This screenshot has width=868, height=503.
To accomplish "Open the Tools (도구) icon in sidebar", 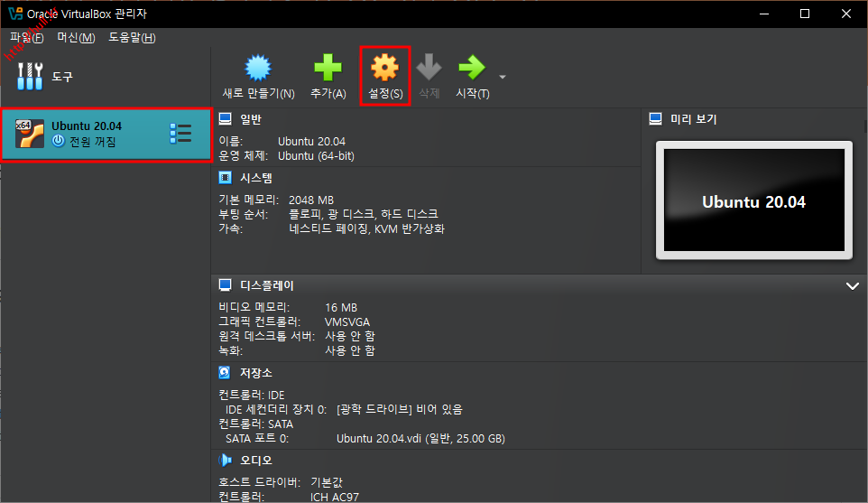I will pyautogui.click(x=30, y=76).
